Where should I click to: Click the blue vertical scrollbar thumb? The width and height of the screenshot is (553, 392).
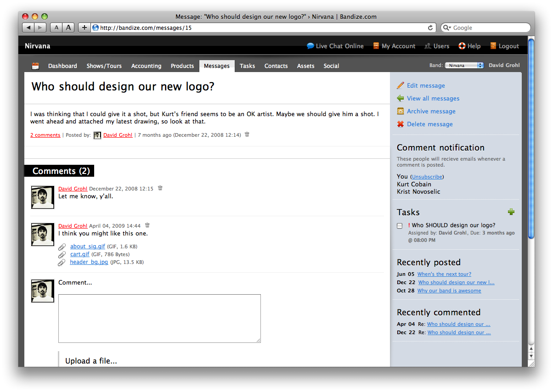(531, 139)
